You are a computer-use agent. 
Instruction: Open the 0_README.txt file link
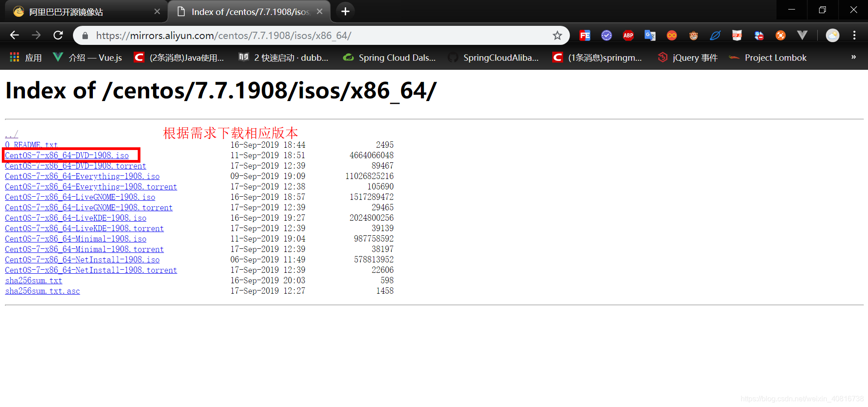[31, 145]
